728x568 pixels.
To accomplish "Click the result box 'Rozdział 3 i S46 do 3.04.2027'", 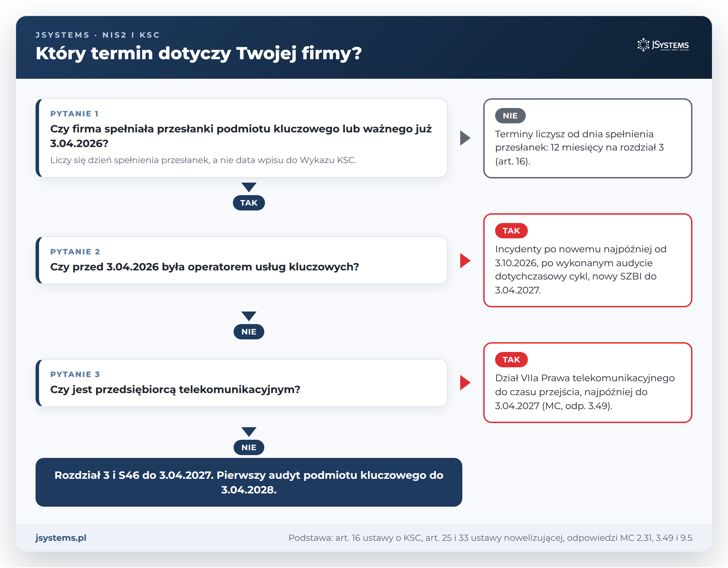I will point(249,482).
